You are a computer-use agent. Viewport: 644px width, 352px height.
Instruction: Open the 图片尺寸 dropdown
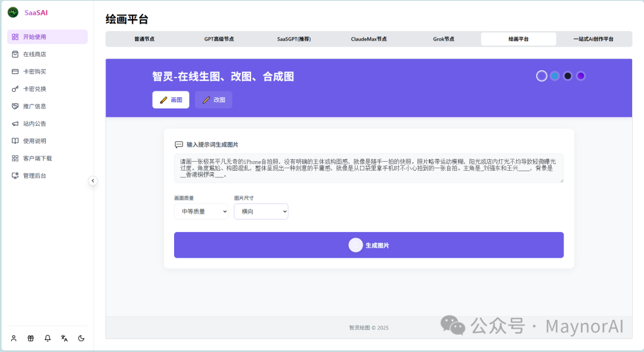coord(261,212)
